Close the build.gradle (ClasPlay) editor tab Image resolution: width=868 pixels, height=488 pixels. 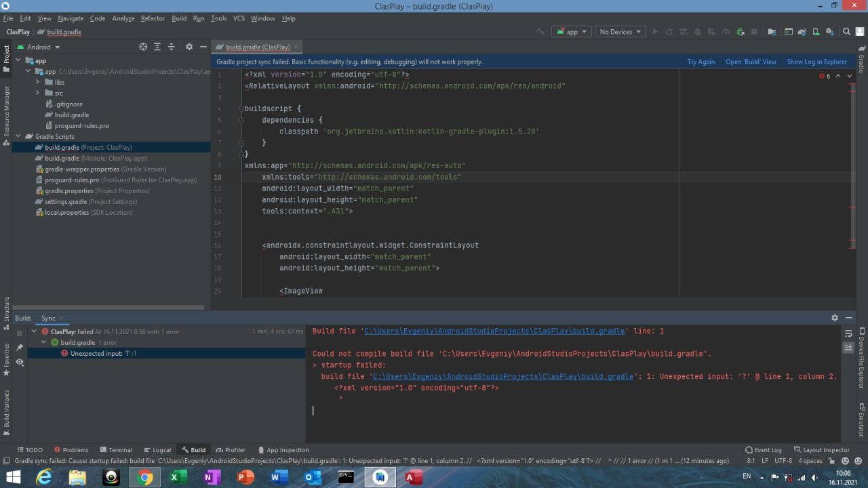(296, 47)
